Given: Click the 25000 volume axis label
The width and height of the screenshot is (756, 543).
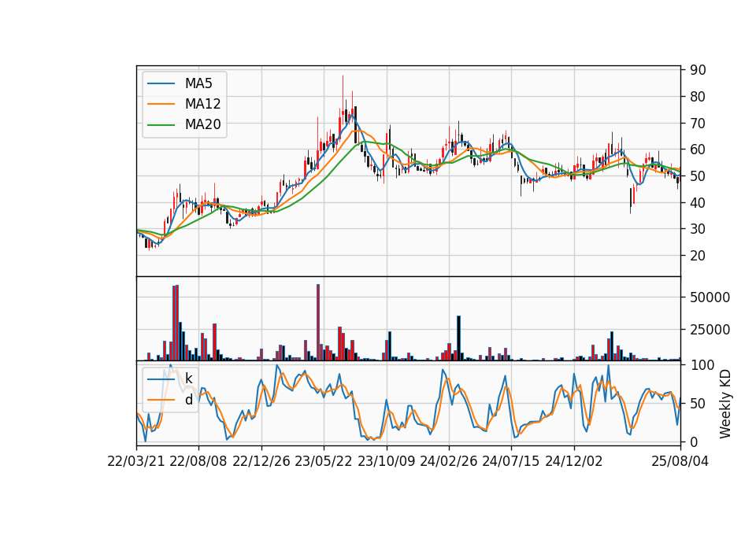Looking at the screenshot, I should (x=710, y=330).
